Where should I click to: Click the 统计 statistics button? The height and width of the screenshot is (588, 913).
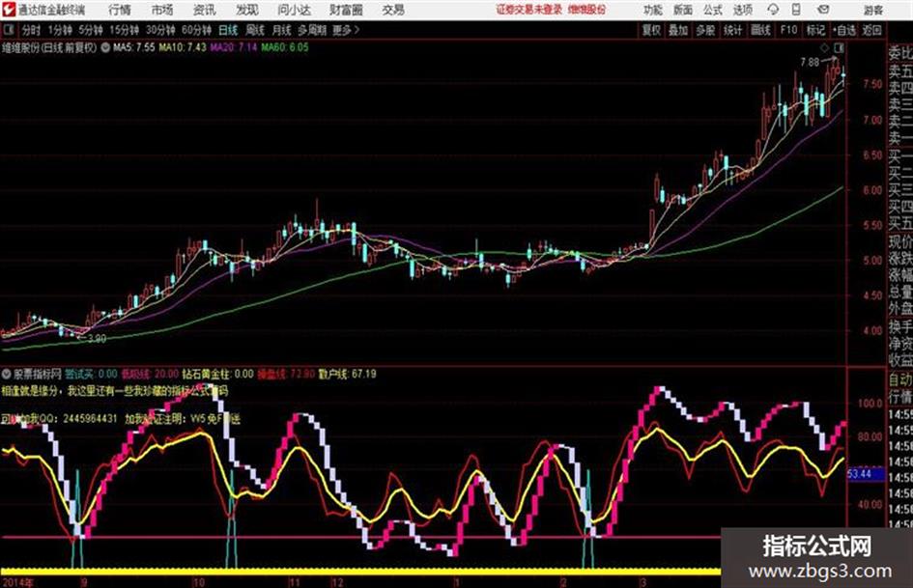[733, 30]
